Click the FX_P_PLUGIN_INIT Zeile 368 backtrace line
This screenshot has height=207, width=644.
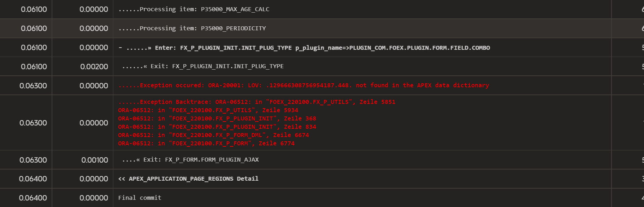pos(217,119)
